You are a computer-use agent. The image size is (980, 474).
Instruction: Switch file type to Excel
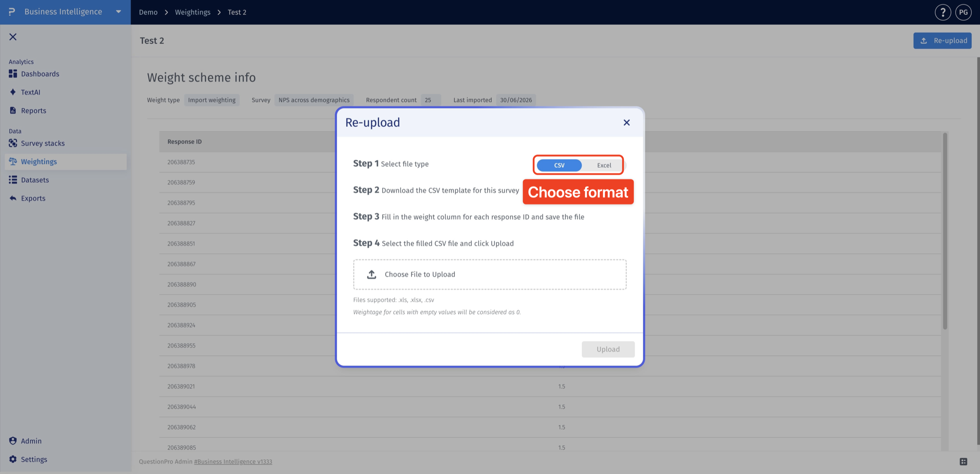[604, 165]
